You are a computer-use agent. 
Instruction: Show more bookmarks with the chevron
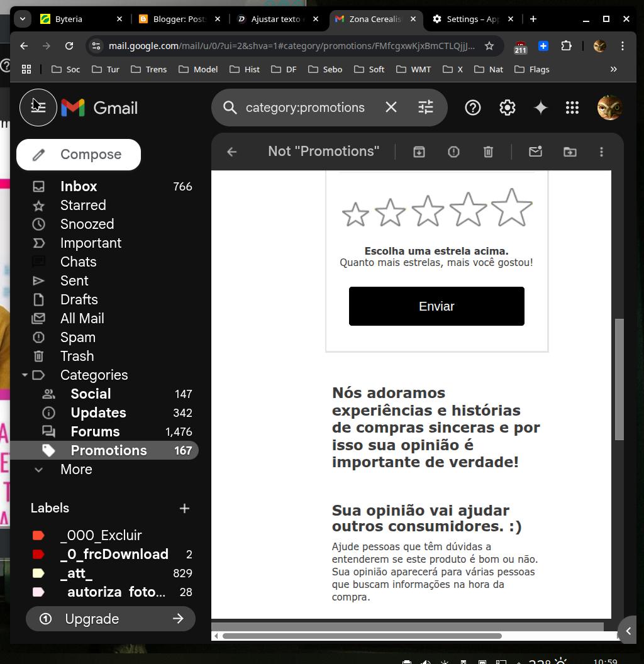pos(613,69)
